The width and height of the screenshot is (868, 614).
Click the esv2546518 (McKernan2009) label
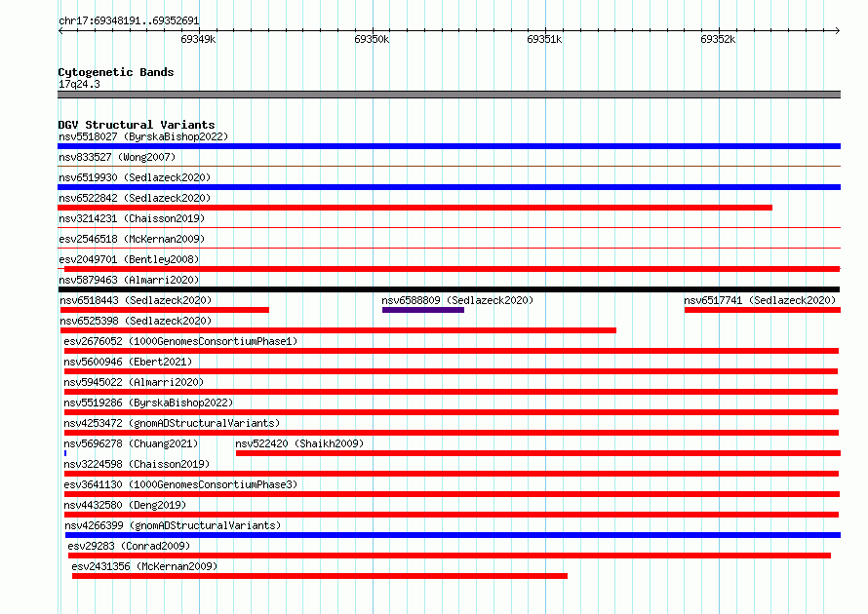pos(132,239)
